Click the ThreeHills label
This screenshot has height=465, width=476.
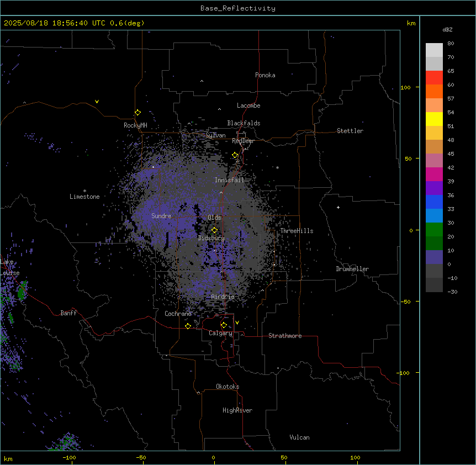(297, 231)
